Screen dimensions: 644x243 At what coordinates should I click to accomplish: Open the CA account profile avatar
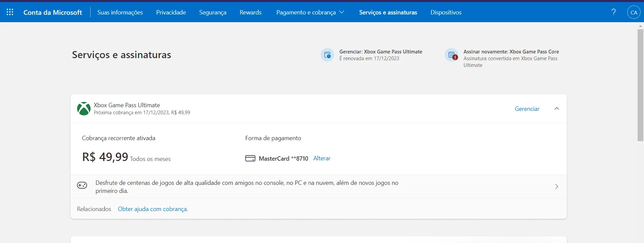(634, 12)
